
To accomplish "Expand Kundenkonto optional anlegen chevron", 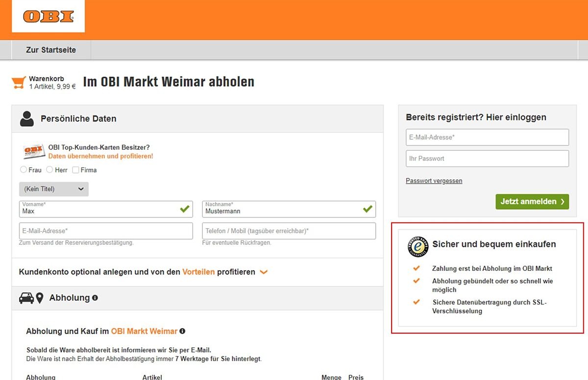I will pos(264,272).
